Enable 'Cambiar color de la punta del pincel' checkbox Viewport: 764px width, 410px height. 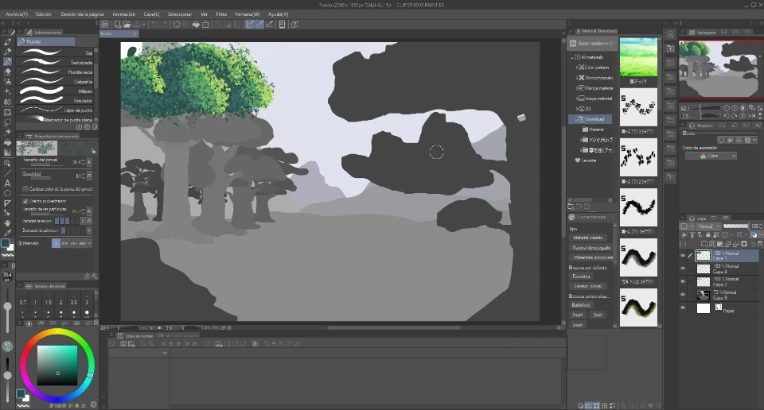[25, 189]
